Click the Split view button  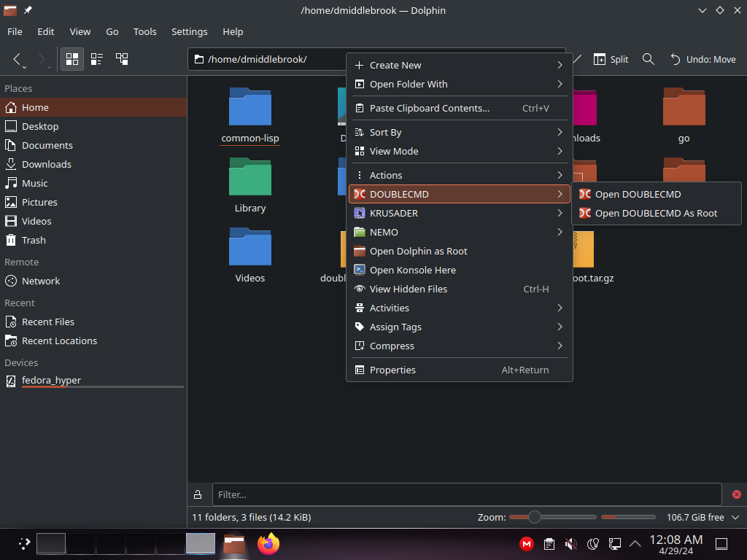(x=611, y=59)
